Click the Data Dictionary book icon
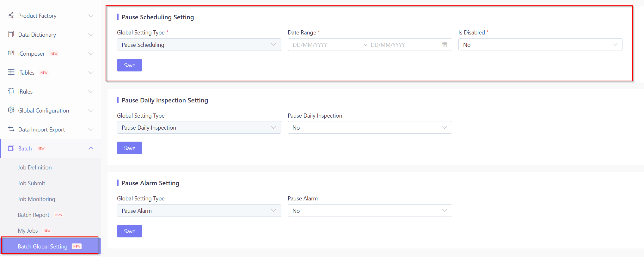Image resolution: width=644 pixels, height=257 pixels. (x=11, y=34)
